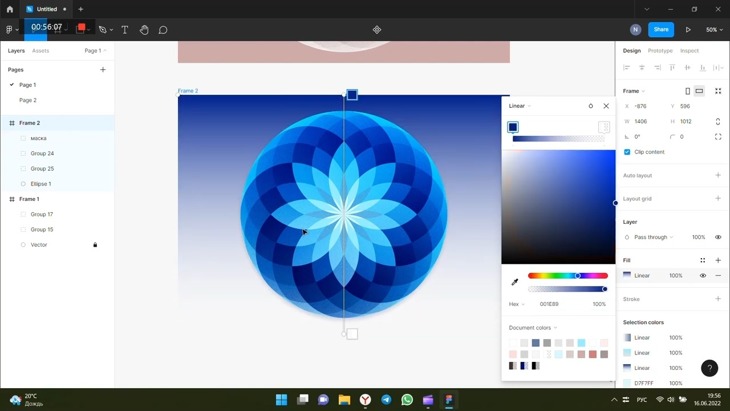Pick color with the eyedropper tool
Viewport: 730px width, 411px height.
[515, 282]
